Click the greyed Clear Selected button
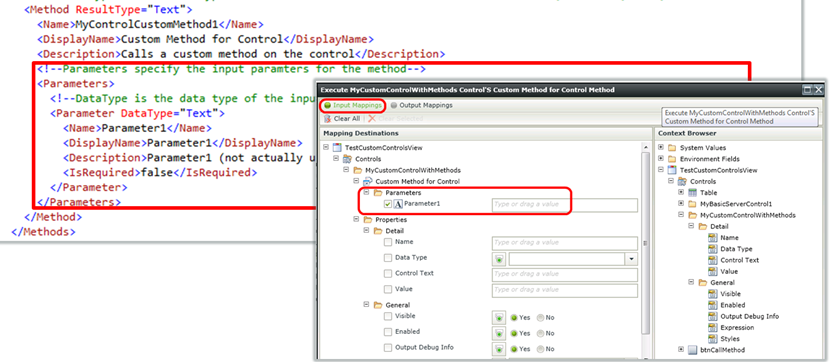Screen dimensions: 830x362 [x=395, y=119]
